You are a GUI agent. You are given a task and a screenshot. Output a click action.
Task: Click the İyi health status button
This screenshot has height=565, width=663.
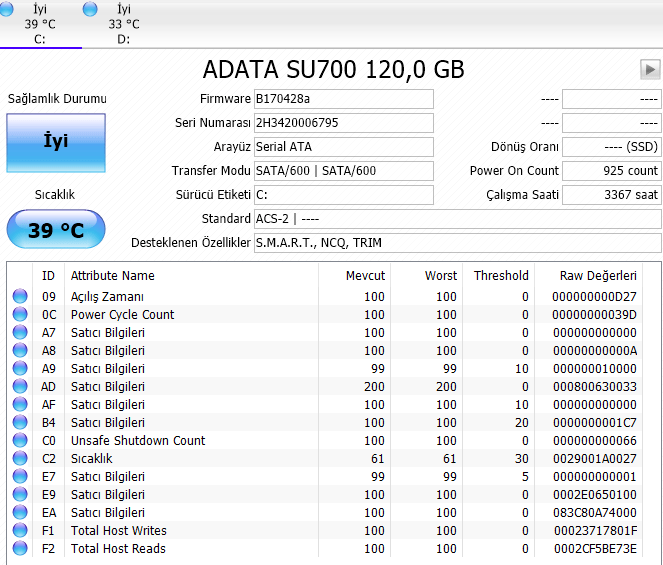click(56, 142)
